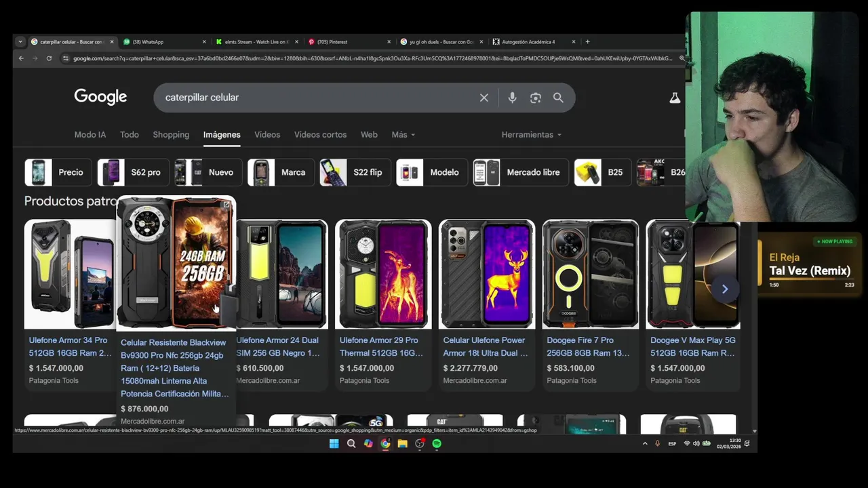Apply the S62 pro suggestion chip

pyautogui.click(x=133, y=173)
